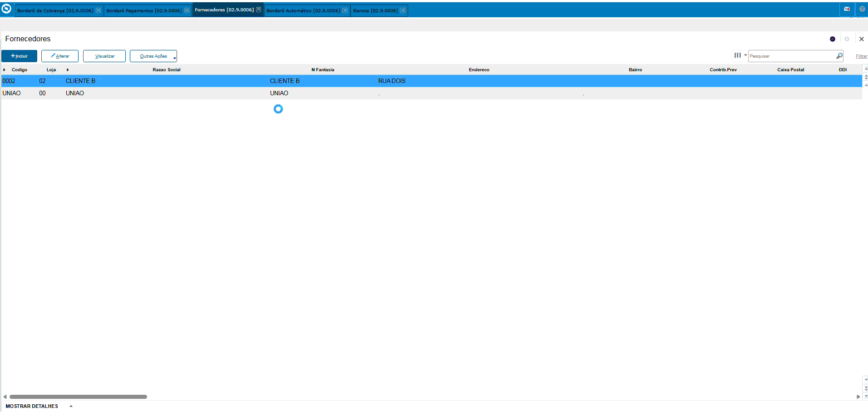Image resolution: width=868 pixels, height=412 pixels.
Task: Switch to Borderô de Cobrança tab
Action: [x=55, y=10]
